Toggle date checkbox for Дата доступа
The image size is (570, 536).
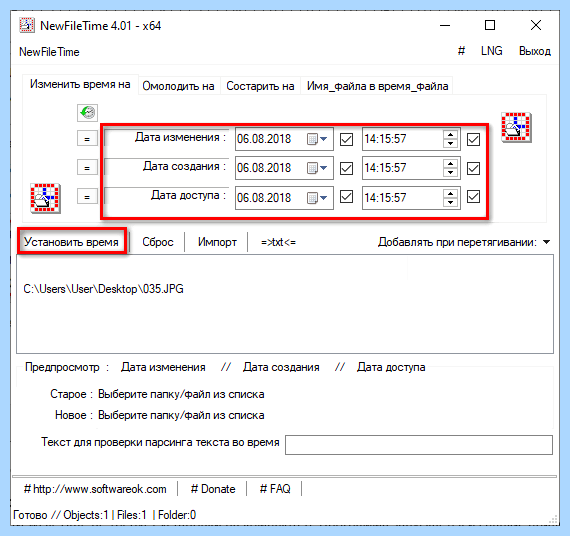346,197
